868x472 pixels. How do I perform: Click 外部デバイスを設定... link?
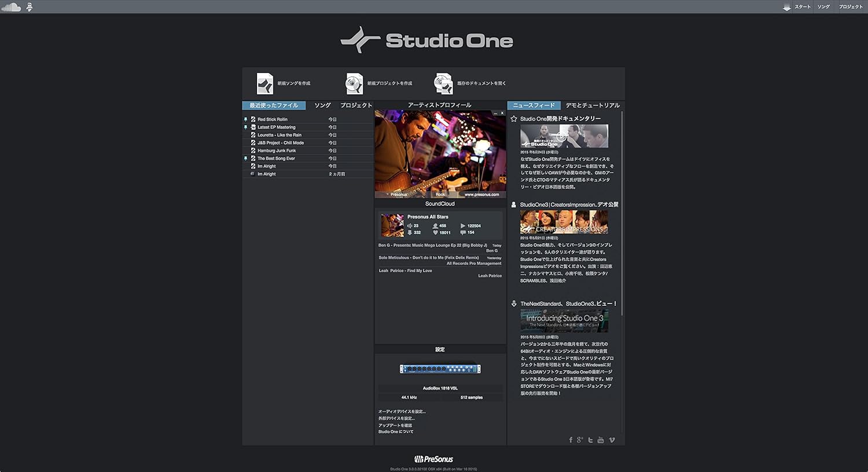click(396, 418)
